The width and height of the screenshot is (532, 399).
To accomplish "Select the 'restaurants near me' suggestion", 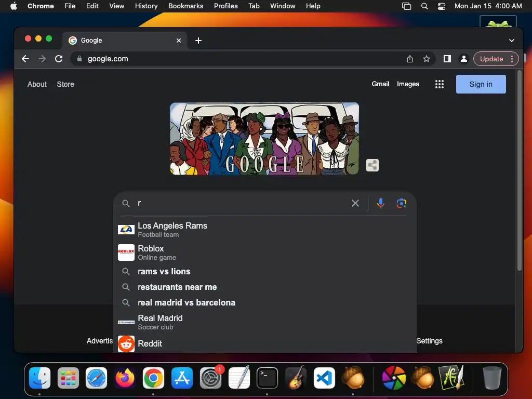I will point(265,287).
